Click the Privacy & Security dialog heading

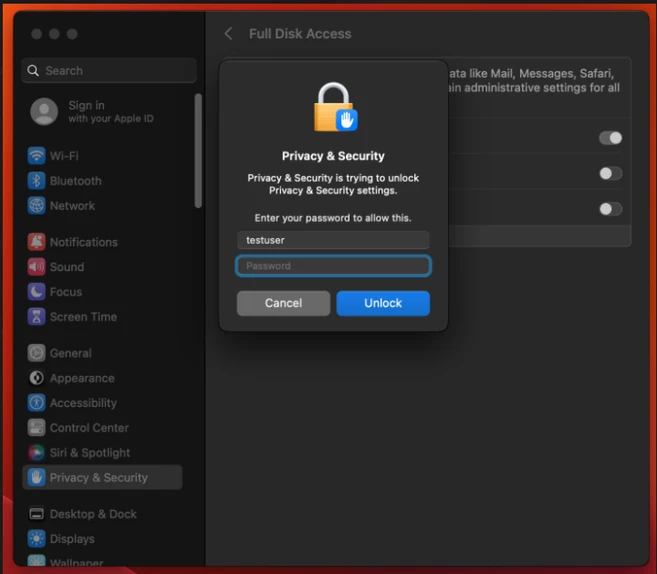(333, 156)
